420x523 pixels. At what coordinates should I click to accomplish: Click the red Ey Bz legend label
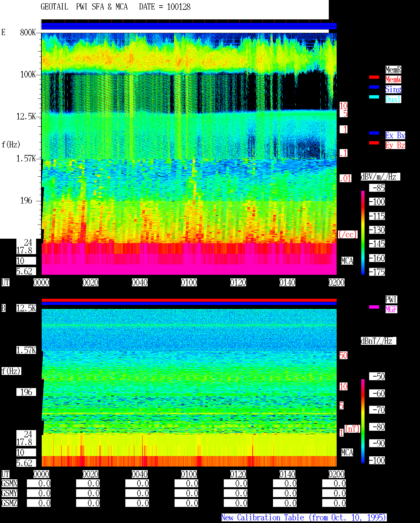click(x=395, y=145)
